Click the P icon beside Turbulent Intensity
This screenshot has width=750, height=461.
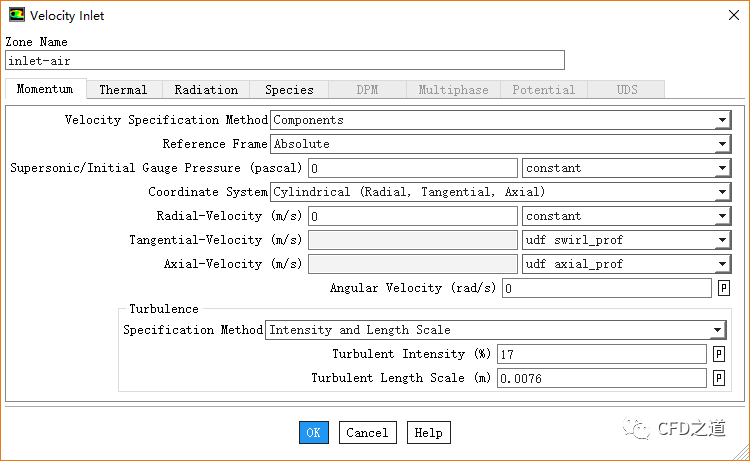(718, 354)
